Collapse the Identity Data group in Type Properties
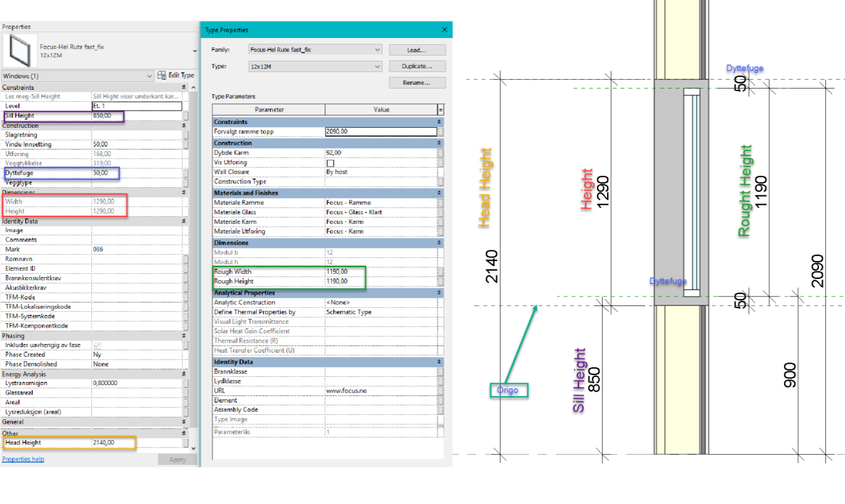Screen dimensions: 845x504 point(439,362)
